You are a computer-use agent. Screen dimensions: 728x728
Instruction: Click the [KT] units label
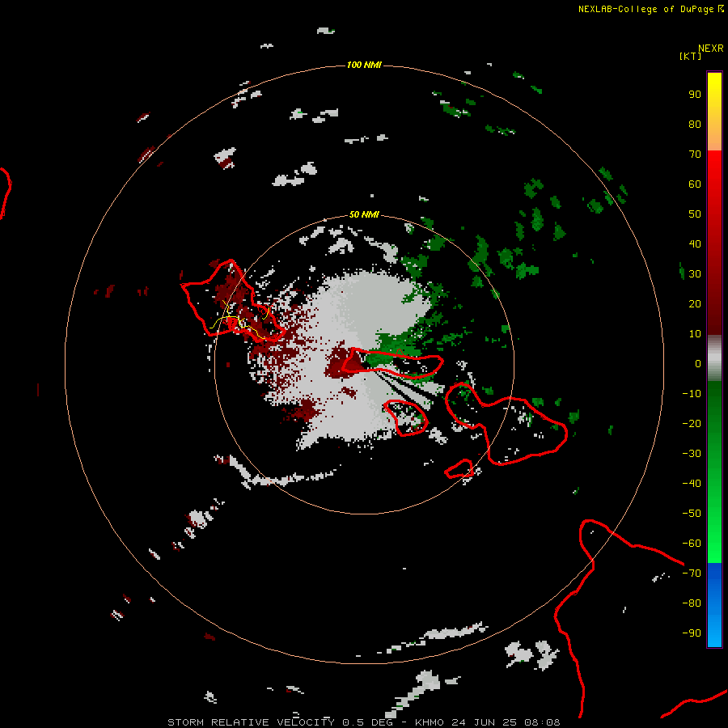690,56
